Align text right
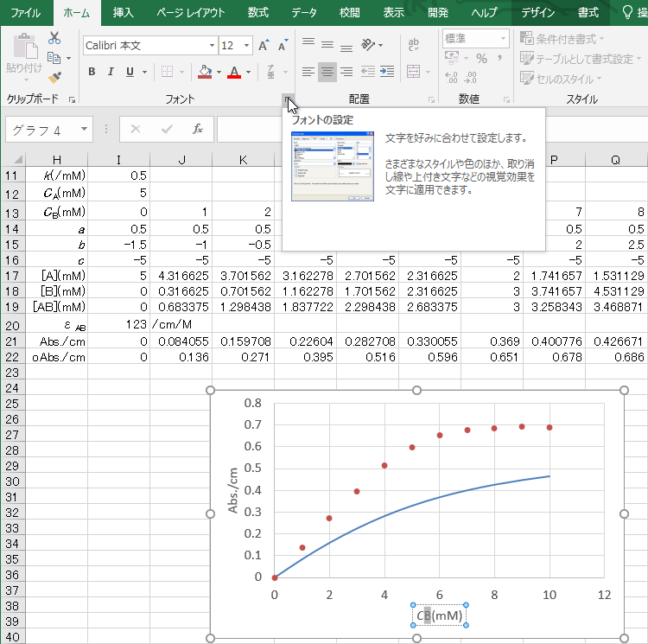Screen dimensions: 648x644 click(x=346, y=72)
